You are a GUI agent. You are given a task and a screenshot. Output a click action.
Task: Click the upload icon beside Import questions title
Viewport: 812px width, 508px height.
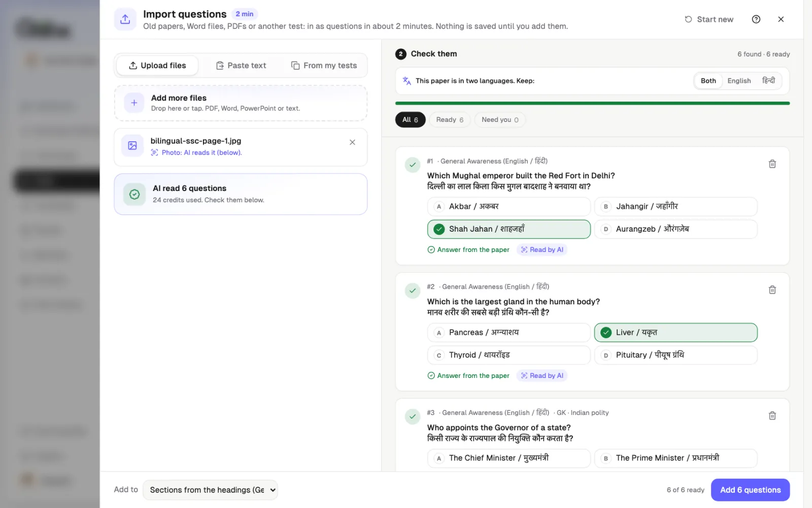[x=125, y=19]
